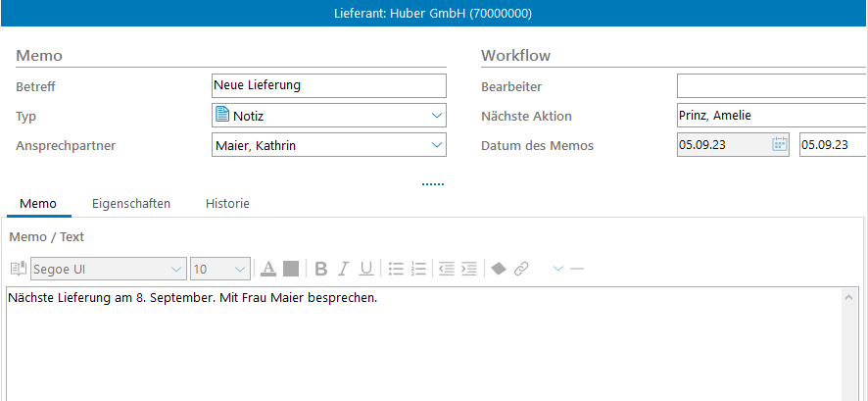868x401 pixels.
Task: Toggle italic formatting in the memo toolbar
Action: (x=343, y=269)
